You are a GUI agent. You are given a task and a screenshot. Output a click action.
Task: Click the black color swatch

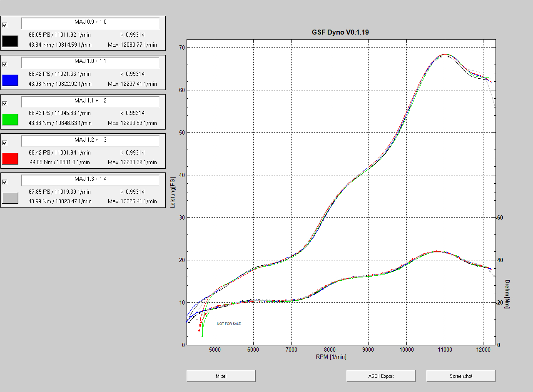tap(10, 41)
